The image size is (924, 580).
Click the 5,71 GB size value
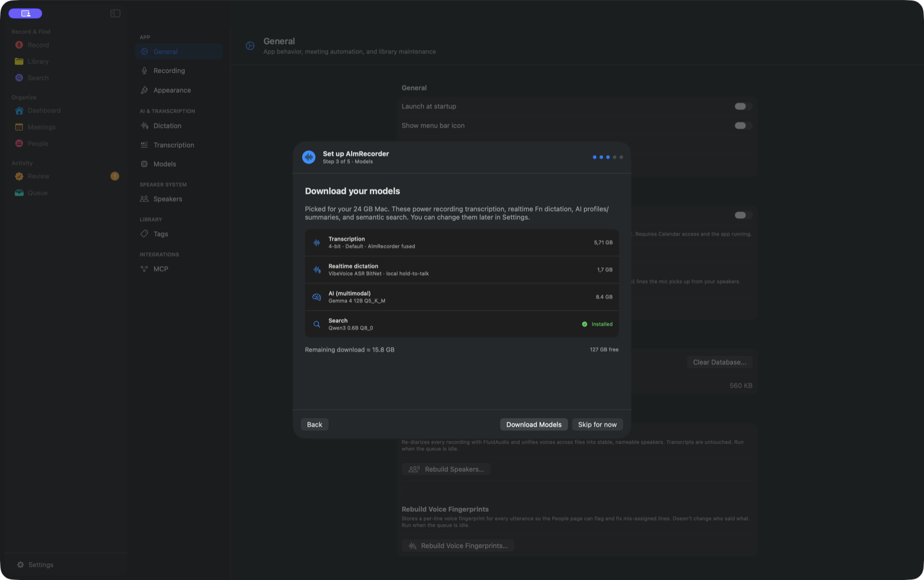click(x=603, y=243)
